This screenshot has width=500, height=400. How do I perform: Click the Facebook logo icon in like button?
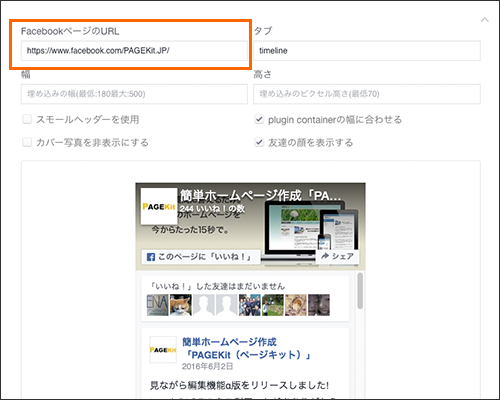pos(151,257)
